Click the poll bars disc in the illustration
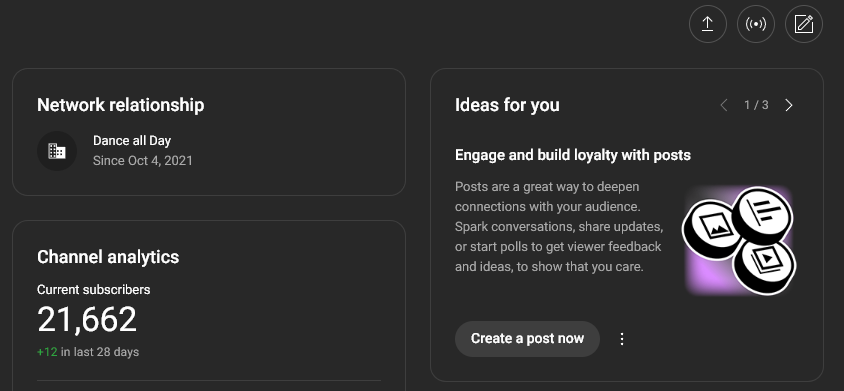The height and width of the screenshot is (391, 844). click(763, 213)
